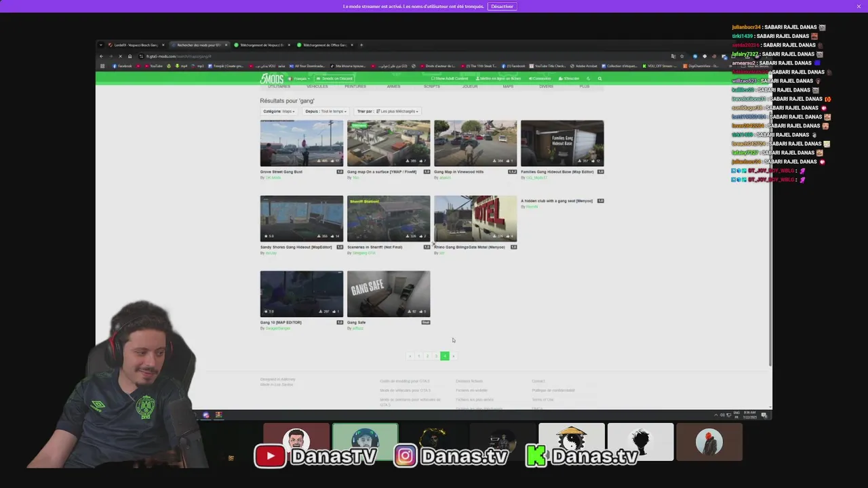868x488 pixels.
Task: Click the browser back arrow
Action: [x=102, y=56]
